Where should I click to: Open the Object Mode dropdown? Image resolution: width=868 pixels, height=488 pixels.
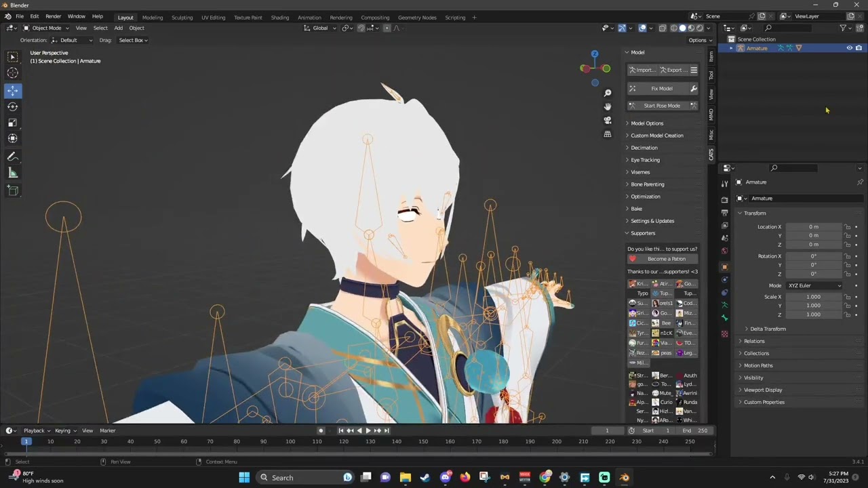click(46, 28)
